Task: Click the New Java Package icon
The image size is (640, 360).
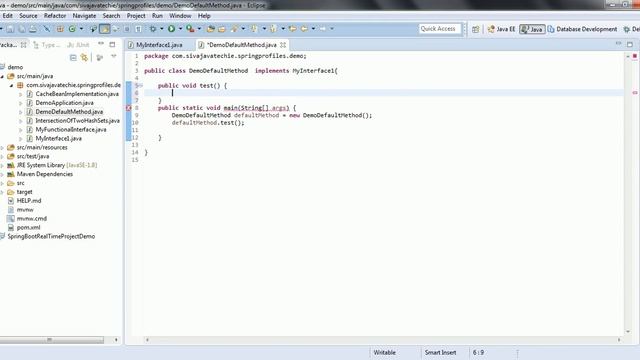Action: (x=60, y=29)
